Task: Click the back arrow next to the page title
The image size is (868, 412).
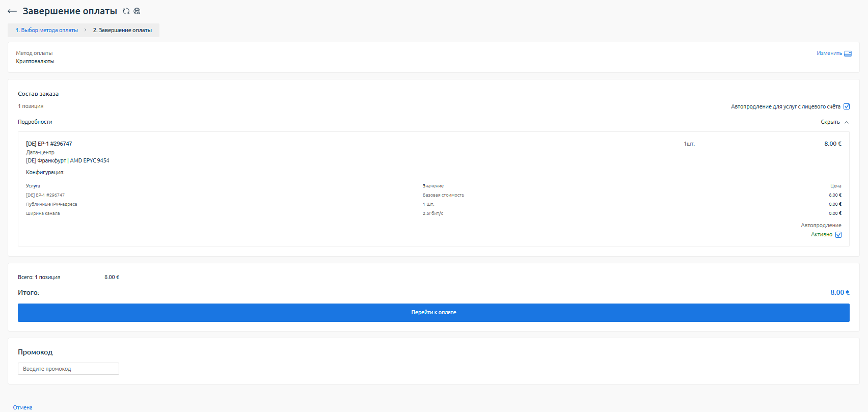Action: (12, 11)
